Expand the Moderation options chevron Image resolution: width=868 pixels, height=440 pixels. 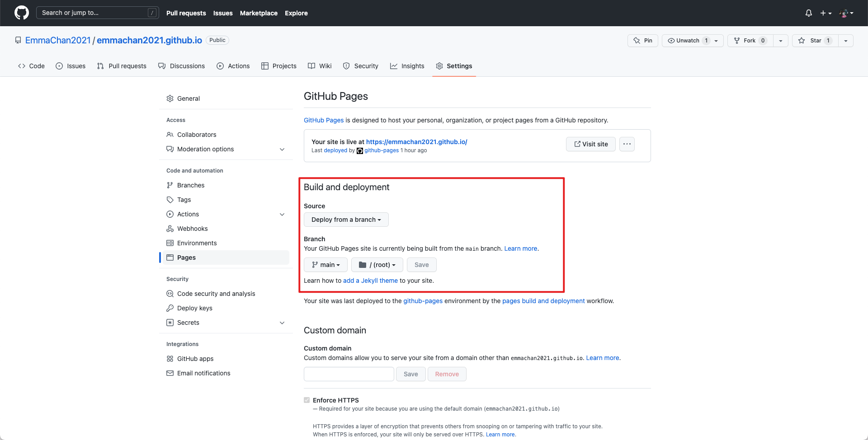[282, 149]
